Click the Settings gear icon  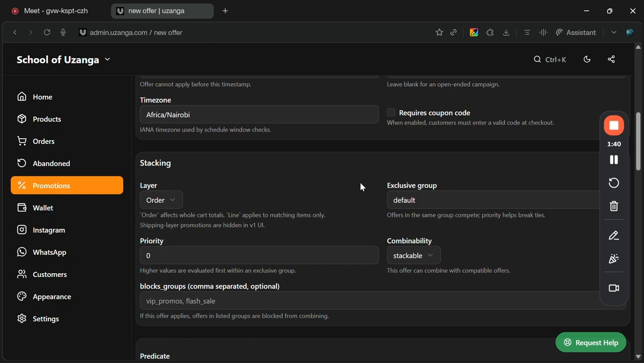(x=22, y=319)
